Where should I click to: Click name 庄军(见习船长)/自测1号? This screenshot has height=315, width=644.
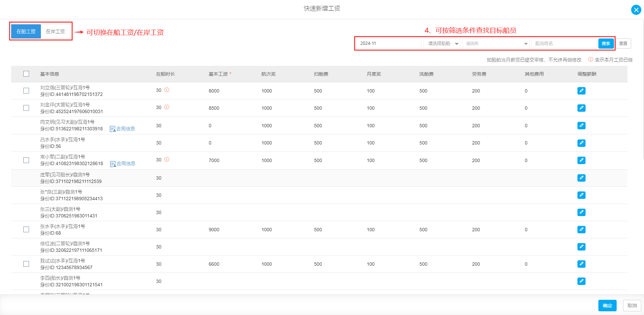point(65,175)
